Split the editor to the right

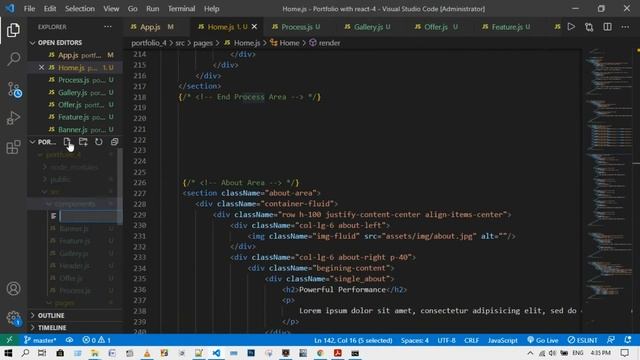point(607,27)
